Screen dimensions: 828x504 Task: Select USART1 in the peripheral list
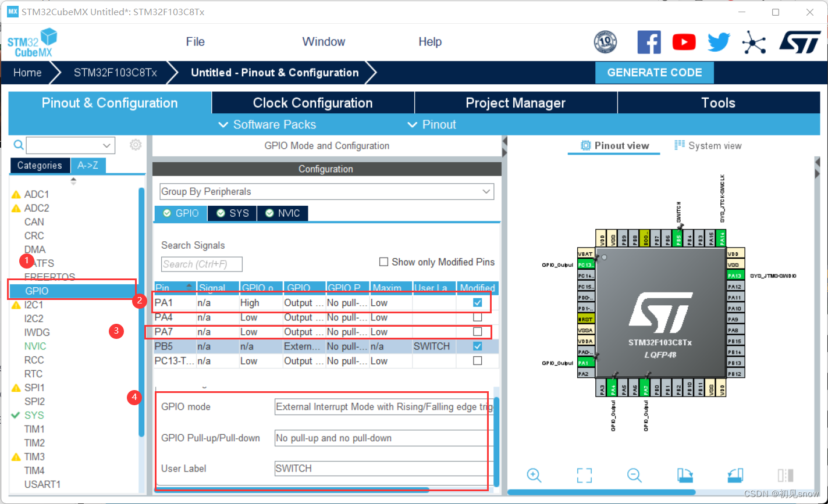[42, 484]
